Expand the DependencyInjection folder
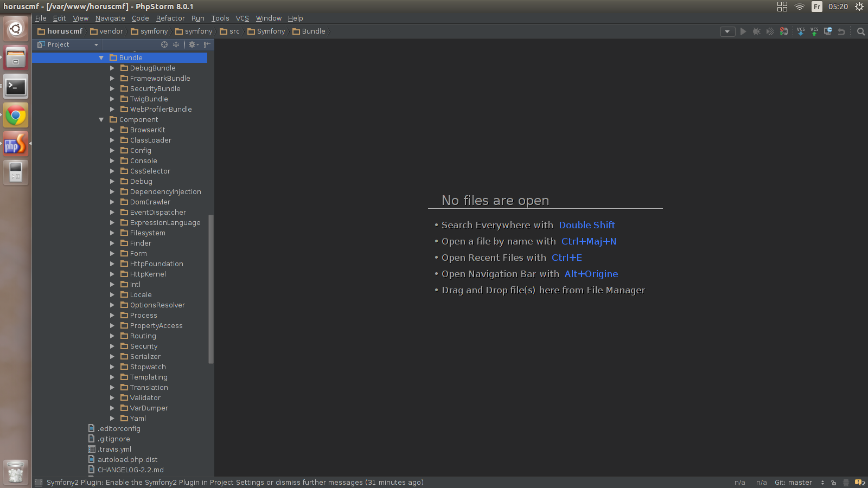 point(112,192)
